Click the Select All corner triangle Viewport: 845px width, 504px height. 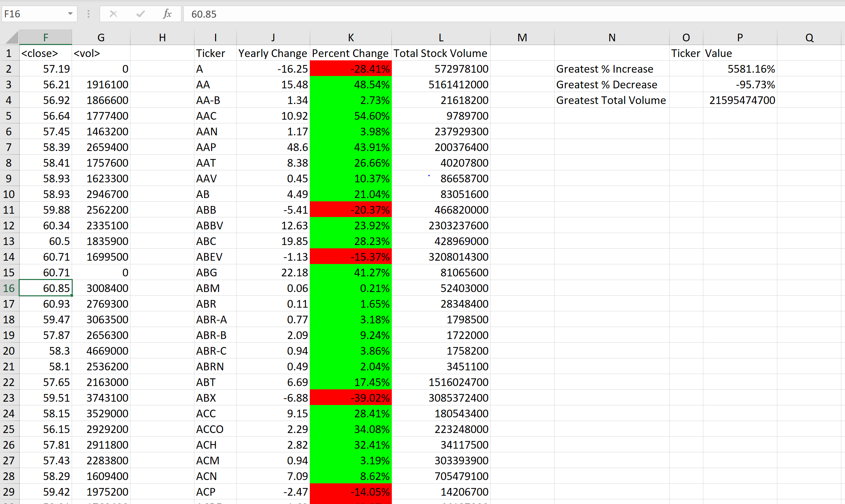point(12,37)
